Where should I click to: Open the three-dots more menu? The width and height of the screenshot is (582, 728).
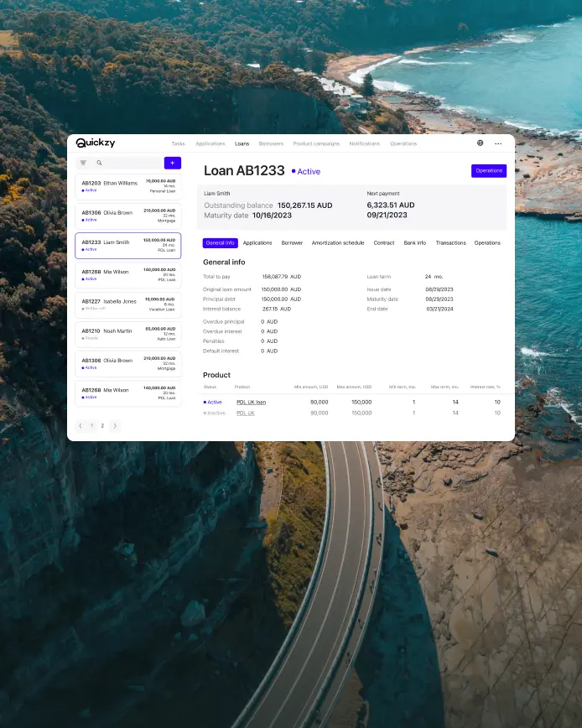pyautogui.click(x=498, y=143)
